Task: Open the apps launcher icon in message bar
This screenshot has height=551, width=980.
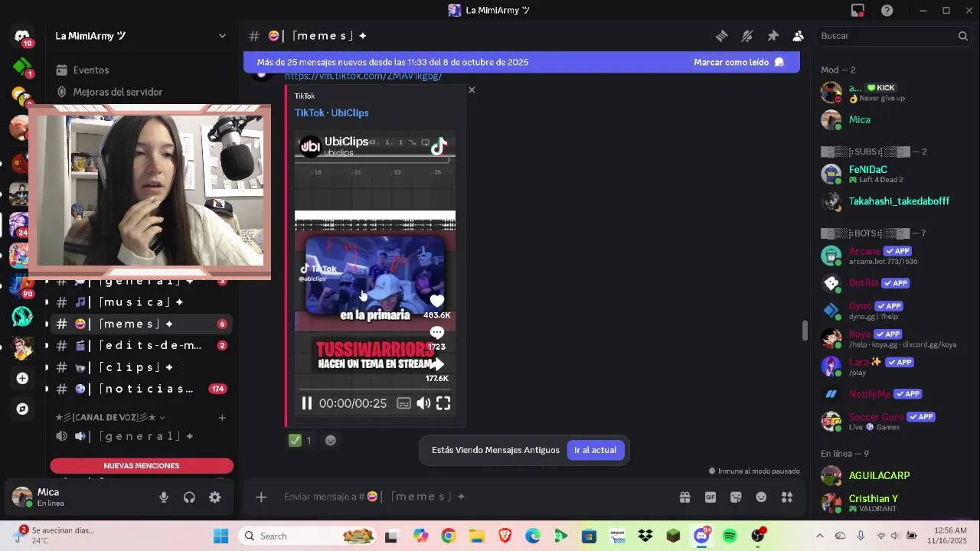Action: coord(786,497)
